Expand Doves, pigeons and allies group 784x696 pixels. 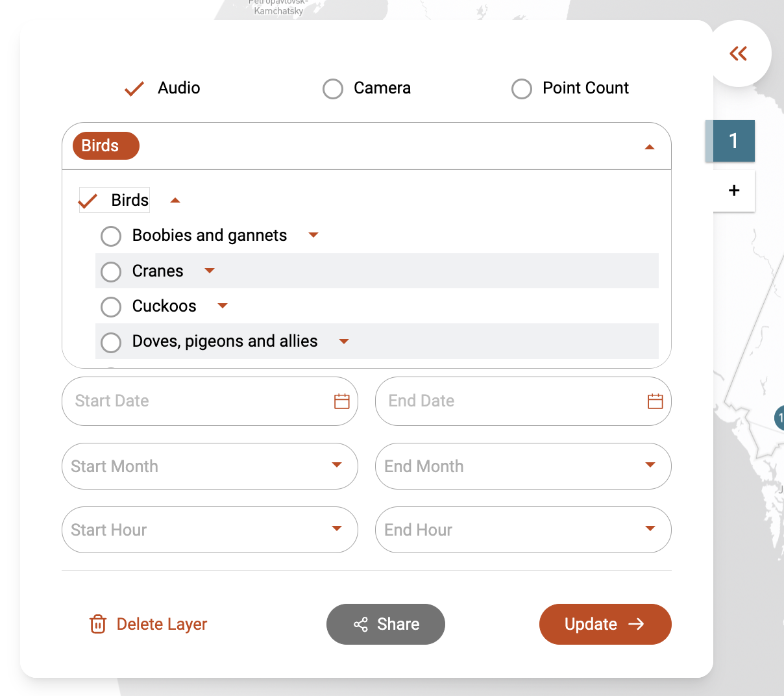[344, 342]
